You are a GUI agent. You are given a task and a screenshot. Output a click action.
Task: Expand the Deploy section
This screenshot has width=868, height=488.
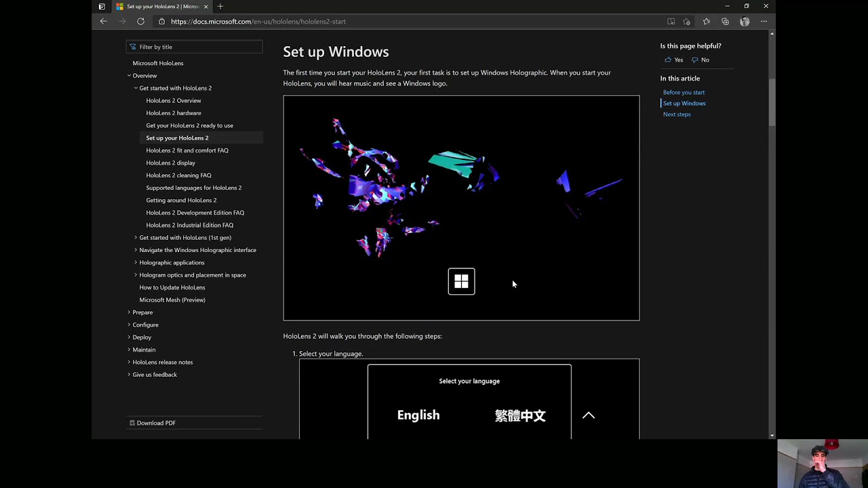tap(129, 337)
